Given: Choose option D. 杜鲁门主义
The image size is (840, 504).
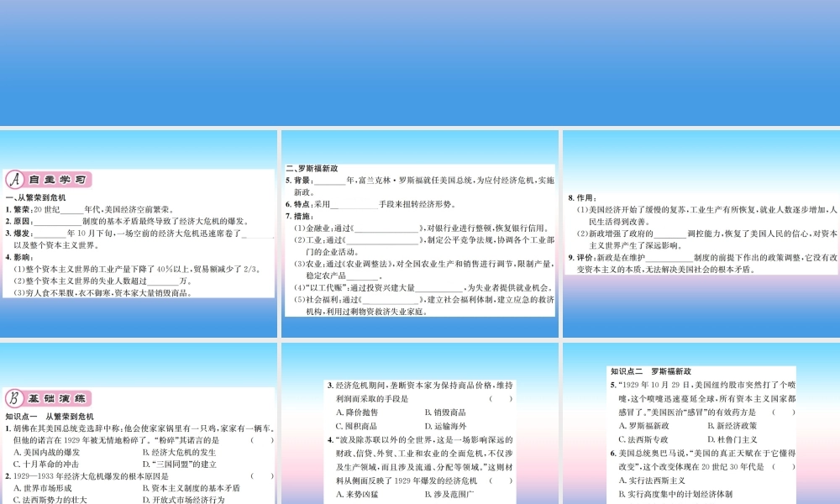Looking at the screenshot, I should (x=732, y=439).
